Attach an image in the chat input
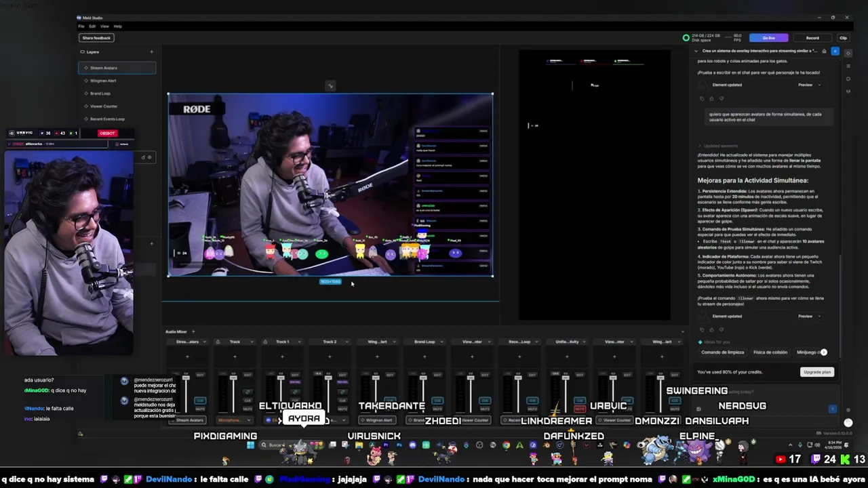This screenshot has height=488, width=868. [698, 409]
